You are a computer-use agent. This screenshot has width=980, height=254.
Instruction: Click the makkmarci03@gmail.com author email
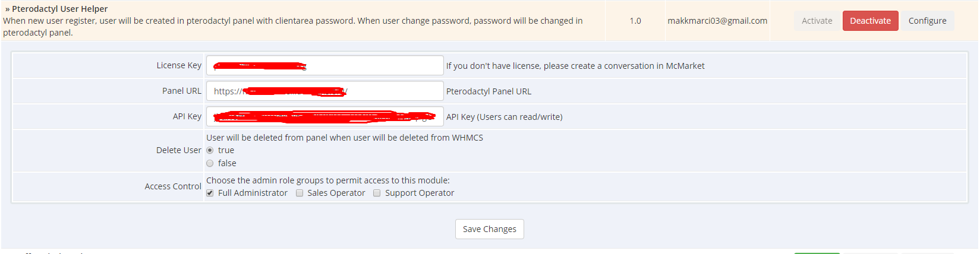[717, 21]
